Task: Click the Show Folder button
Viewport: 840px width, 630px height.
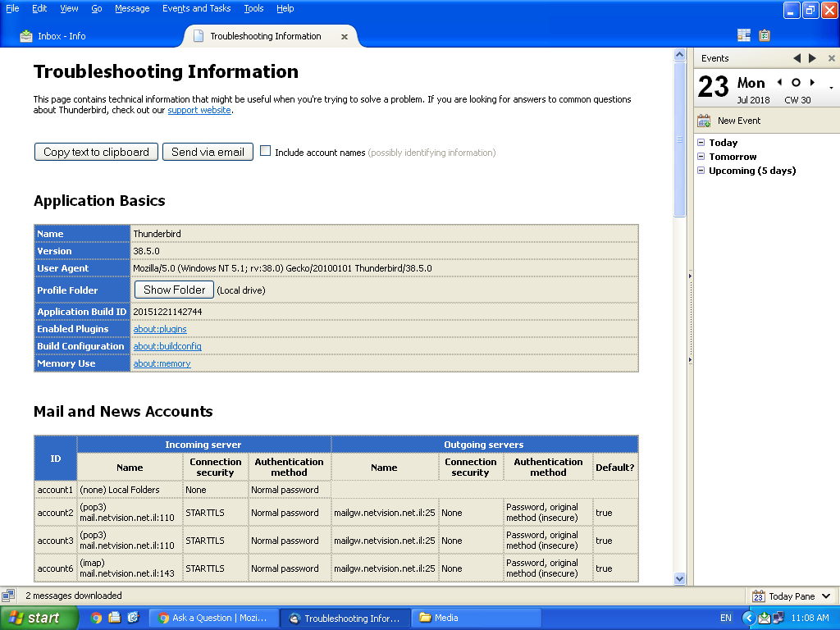Action: (174, 290)
